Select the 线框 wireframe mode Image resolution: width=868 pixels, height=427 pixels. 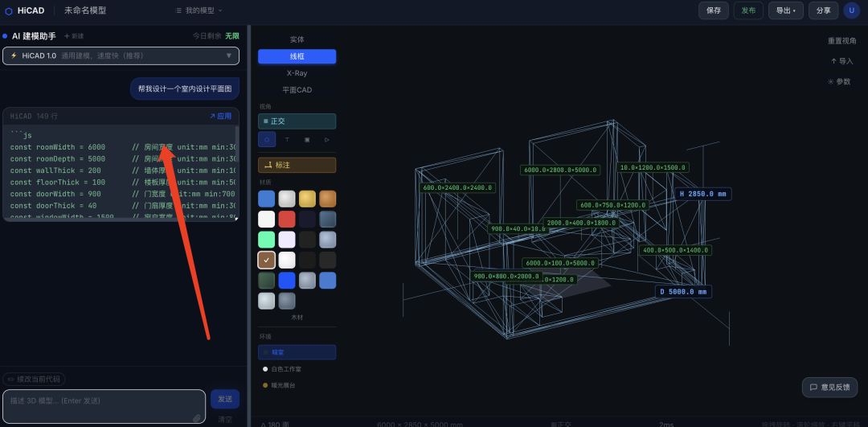[297, 56]
